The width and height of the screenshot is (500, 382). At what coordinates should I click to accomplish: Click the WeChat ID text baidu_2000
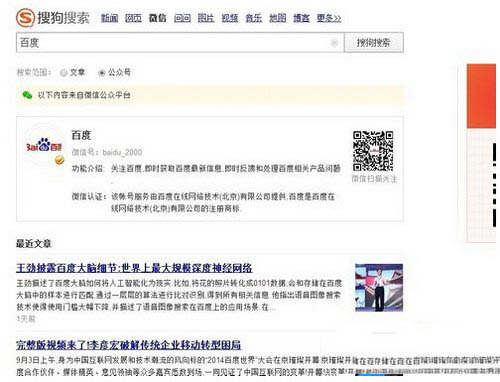click(x=122, y=152)
